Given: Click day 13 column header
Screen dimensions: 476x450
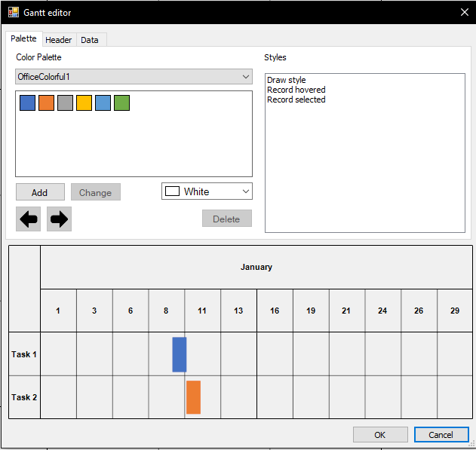Looking at the screenshot, I should [238, 311].
